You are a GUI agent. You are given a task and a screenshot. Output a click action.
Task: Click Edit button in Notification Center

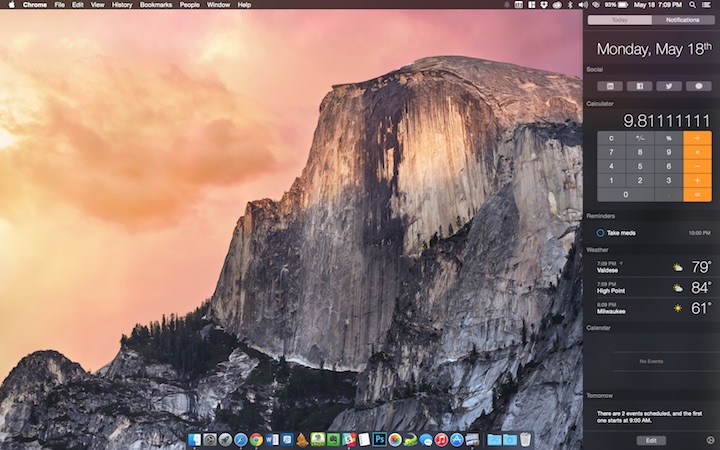pos(650,440)
